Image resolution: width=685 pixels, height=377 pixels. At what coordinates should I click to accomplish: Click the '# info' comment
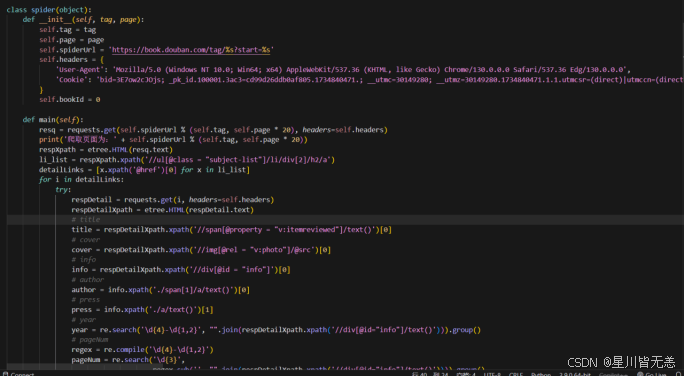[x=84, y=259]
